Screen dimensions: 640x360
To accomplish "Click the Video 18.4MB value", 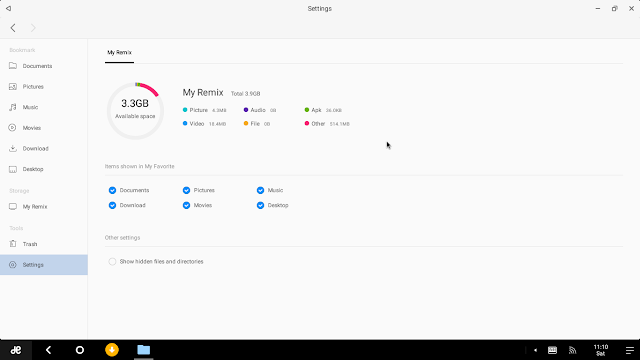I will coord(217,124).
